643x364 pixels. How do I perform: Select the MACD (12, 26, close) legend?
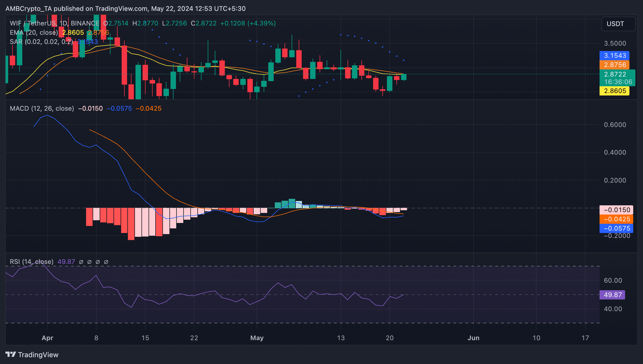coord(42,108)
